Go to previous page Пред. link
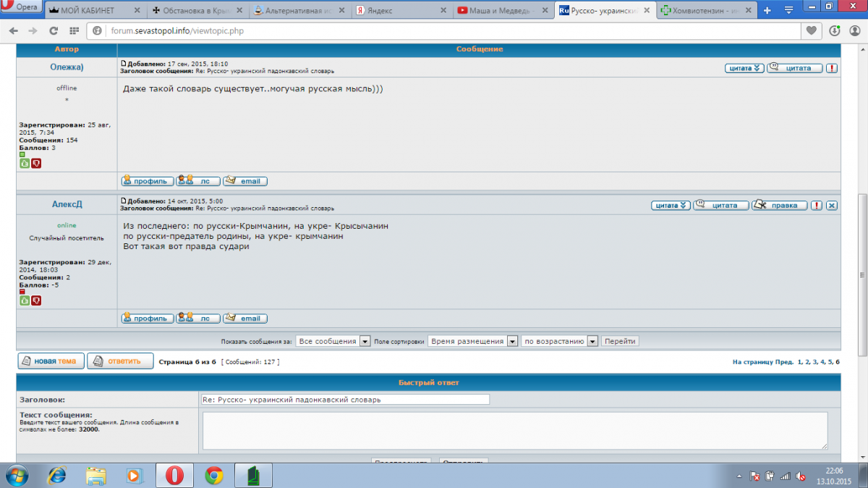This screenshot has width=868, height=488. (x=785, y=361)
